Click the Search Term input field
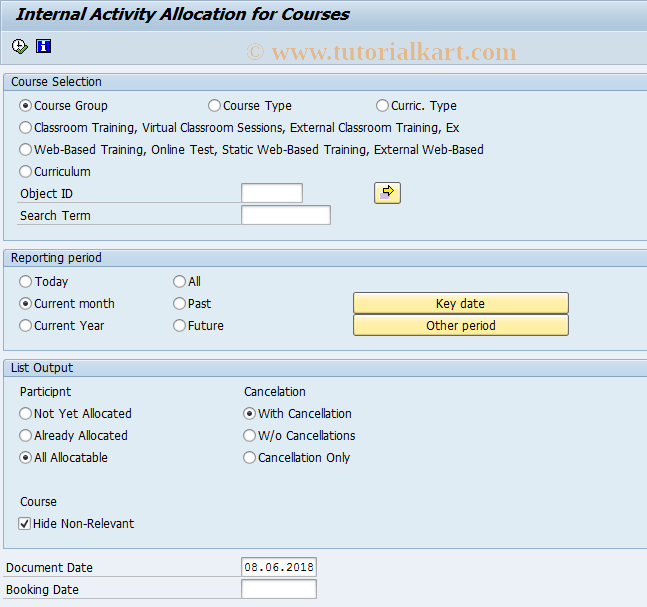Screen dimensions: 647x607 click(286, 215)
